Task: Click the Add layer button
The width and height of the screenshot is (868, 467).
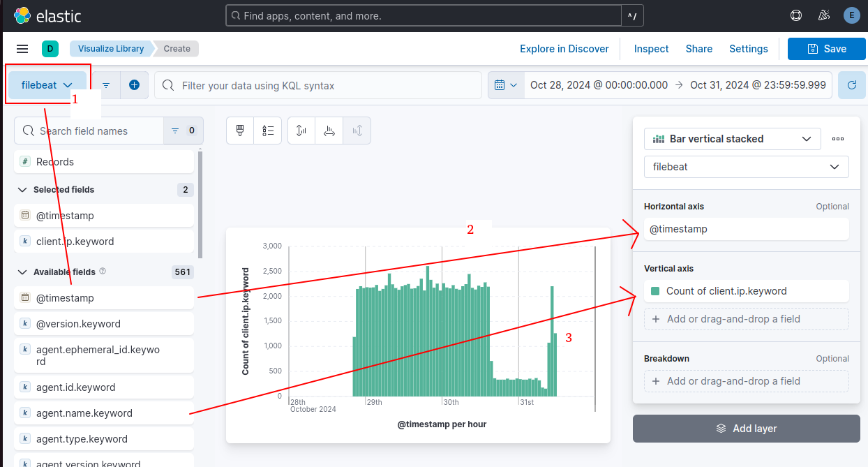Action: coord(747,429)
